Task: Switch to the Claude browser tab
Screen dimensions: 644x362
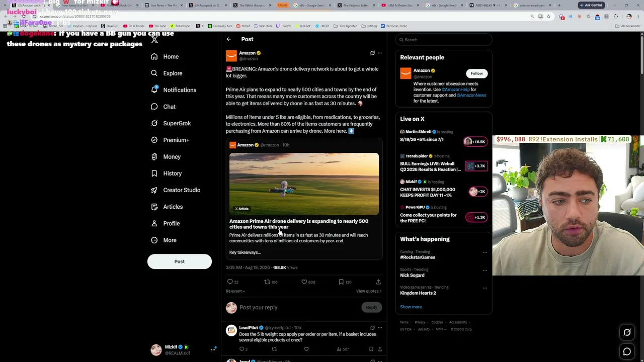Action: pyautogui.click(x=284, y=6)
